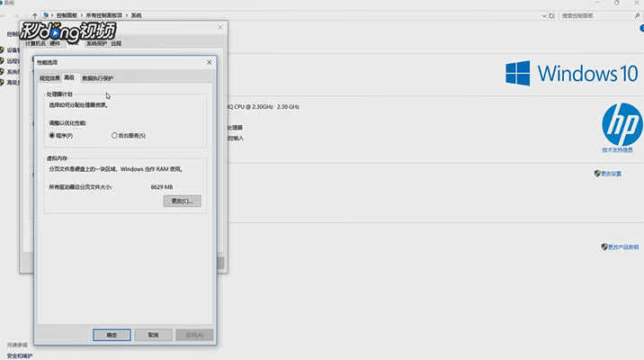Close the system properties dialog behind
The width and height of the screenshot is (644, 360).
220,28
